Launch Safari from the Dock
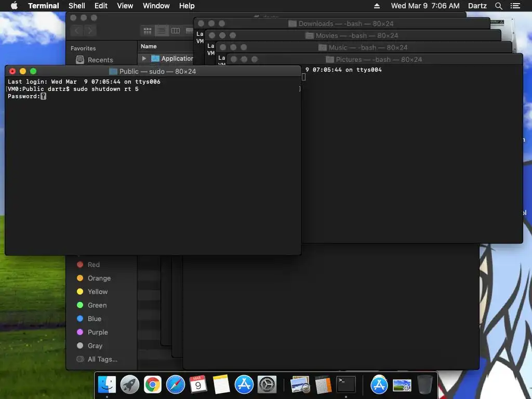Image resolution: width=532 pixels, height=399 pixels. point(176,385)
